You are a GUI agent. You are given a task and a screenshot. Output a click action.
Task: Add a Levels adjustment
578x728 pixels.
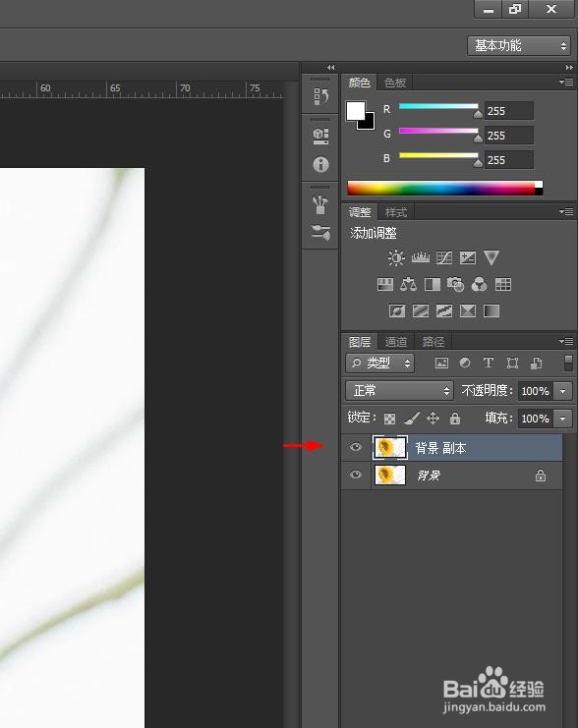421,257
